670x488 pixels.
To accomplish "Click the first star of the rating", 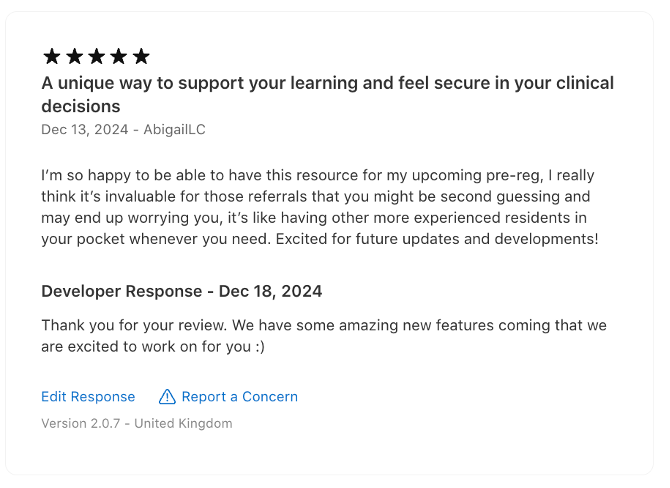I will coord(52,56).
